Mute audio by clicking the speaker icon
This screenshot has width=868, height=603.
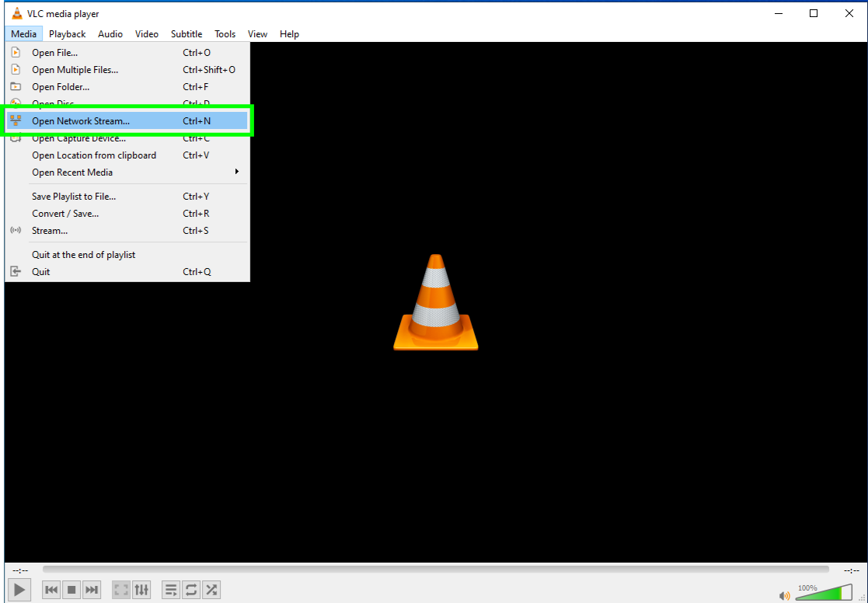[784, 594]
